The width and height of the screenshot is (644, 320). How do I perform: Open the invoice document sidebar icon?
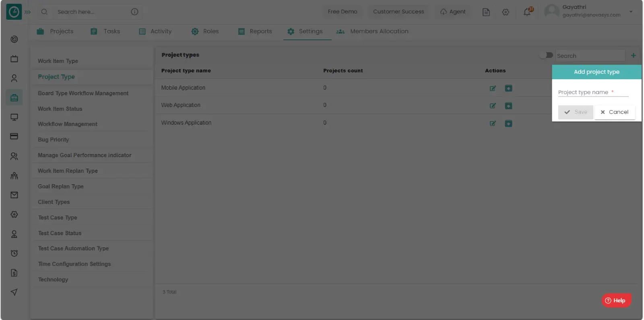(x=14, y=273)
